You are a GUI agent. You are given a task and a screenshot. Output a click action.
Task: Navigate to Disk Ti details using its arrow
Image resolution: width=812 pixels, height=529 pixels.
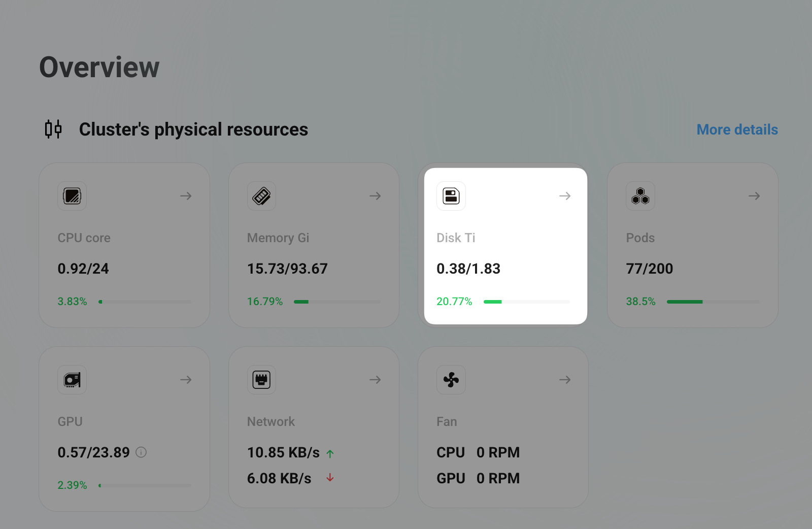pyautogui.click(x=565, y=196)
